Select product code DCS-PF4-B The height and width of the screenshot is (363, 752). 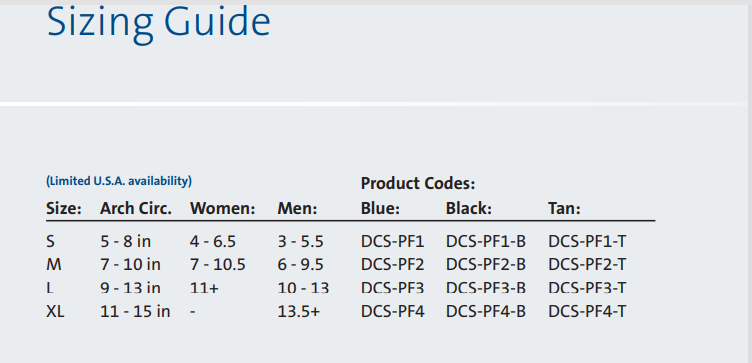click(x=486, y=312)
